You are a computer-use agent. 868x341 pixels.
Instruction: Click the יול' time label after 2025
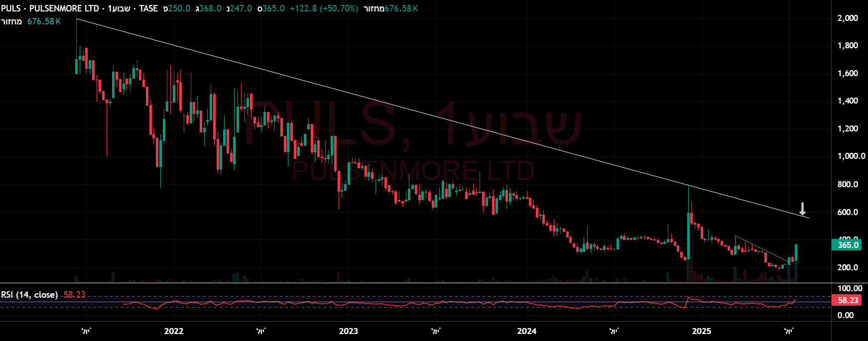tap(789, 331)
